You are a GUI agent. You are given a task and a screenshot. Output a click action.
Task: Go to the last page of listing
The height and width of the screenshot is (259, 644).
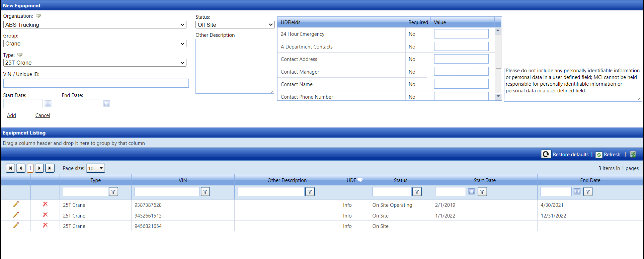click(x=50, y=168)
